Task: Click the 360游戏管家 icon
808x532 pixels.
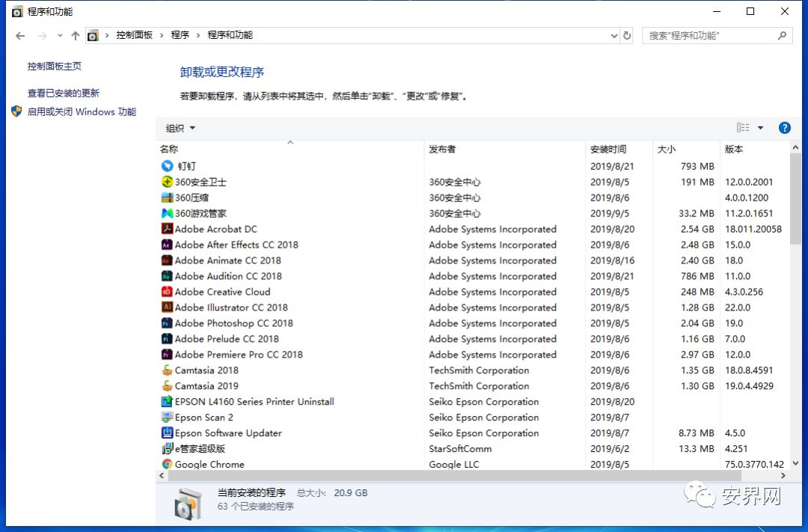Action: [167, 213]
